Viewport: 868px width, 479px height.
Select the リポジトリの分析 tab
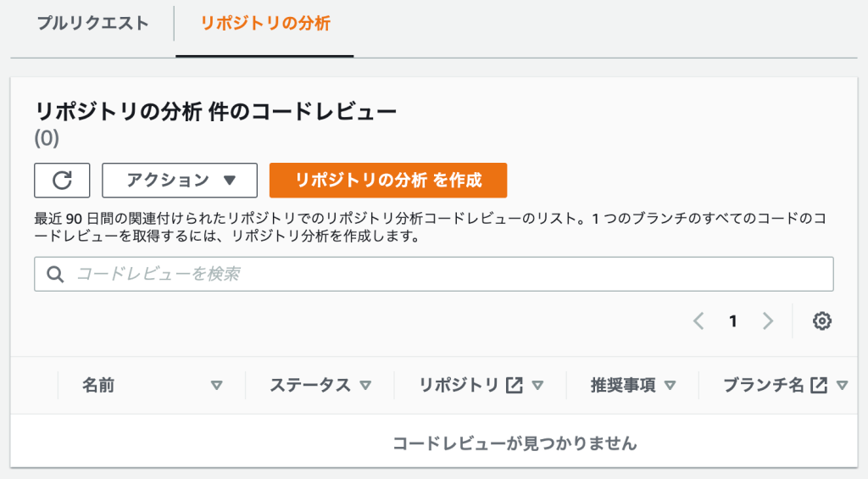[x=265, y=23]
